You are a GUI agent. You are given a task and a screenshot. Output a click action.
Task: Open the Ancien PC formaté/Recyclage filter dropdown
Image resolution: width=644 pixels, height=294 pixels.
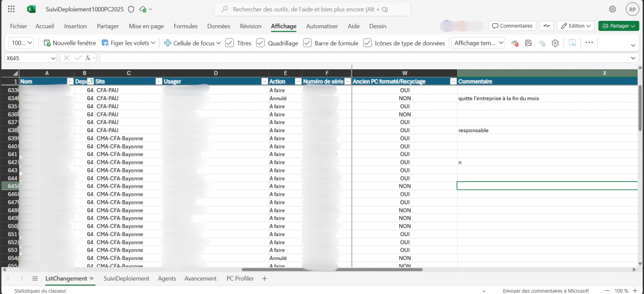(453, 81)
